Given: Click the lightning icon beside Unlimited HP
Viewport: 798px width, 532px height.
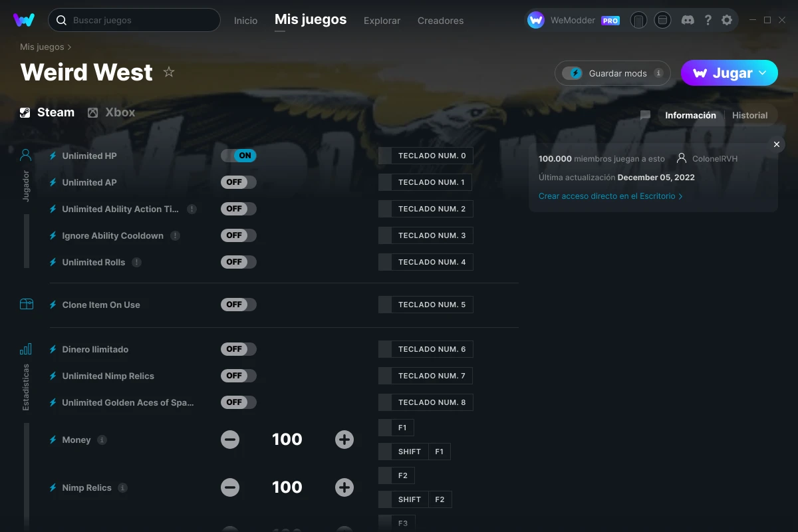Looking at the screenshot, I should (x=53, y=156).
